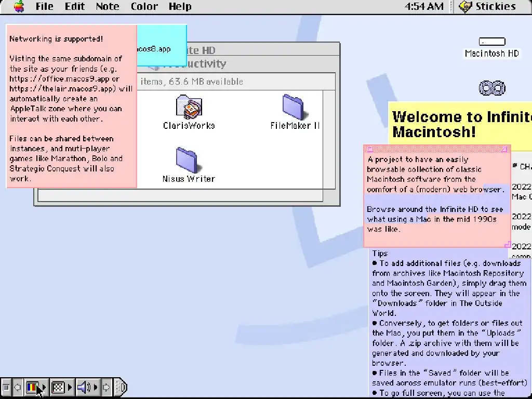The width and height of the screenshot is (532, 399).
Task: Click the Productivity window horizontal scrollbar
Action: (x=180, y=195)
